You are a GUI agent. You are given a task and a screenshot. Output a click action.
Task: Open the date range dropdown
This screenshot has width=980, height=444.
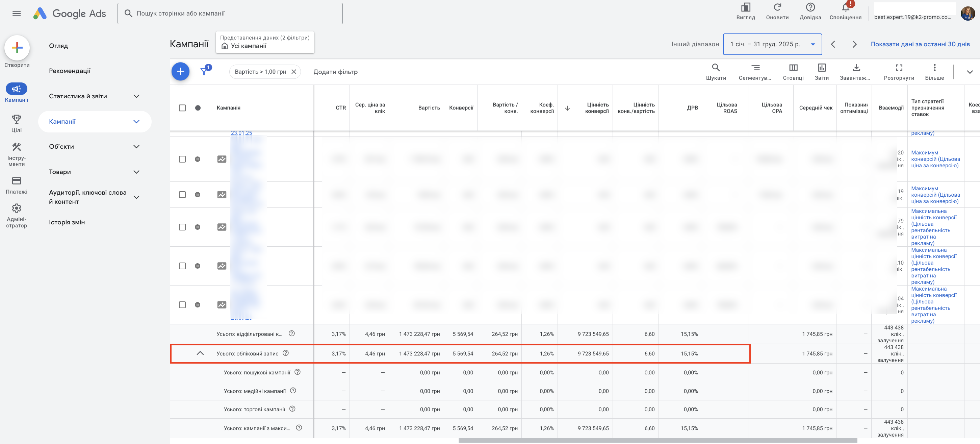772,44
